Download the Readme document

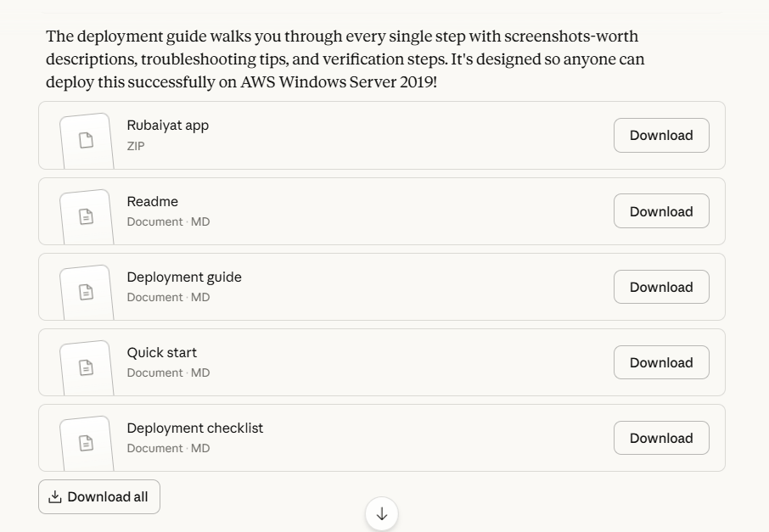pos(661,211)
